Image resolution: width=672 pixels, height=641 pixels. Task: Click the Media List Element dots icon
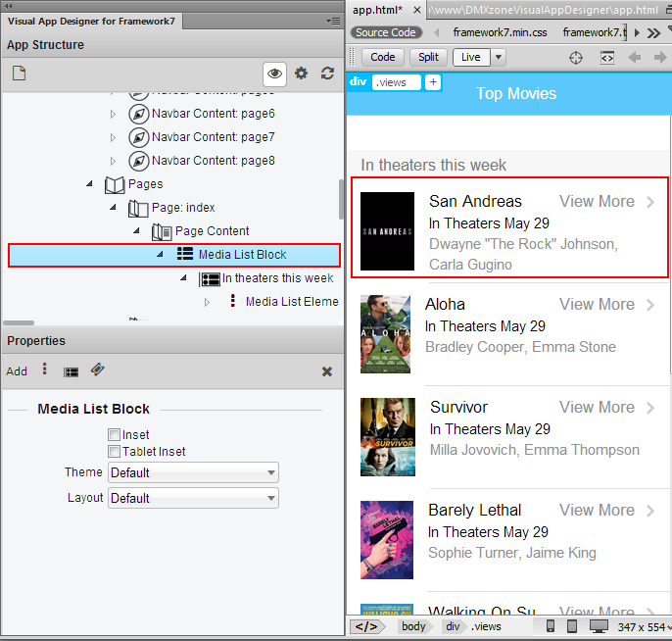pyautogui.click(x=233, y=301)
